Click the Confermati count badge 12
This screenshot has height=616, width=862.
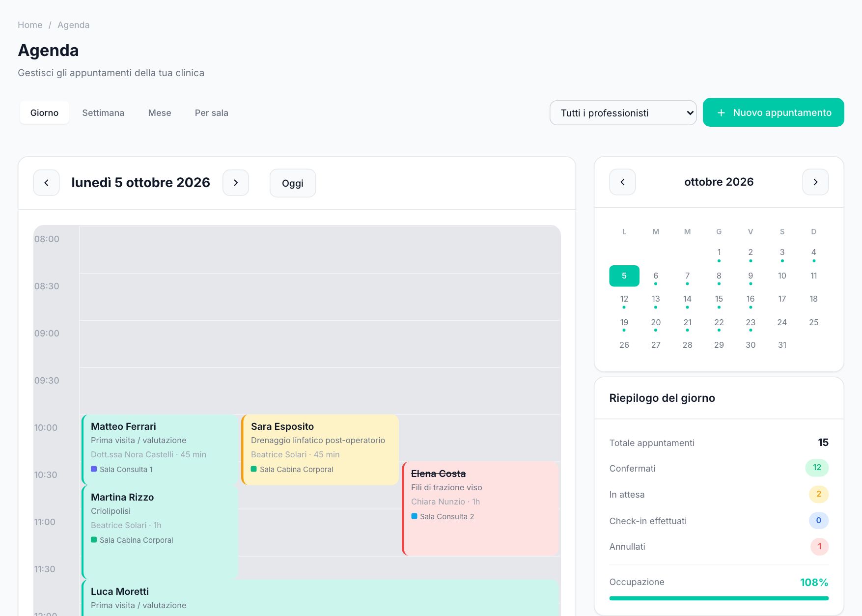coord(817,468)
